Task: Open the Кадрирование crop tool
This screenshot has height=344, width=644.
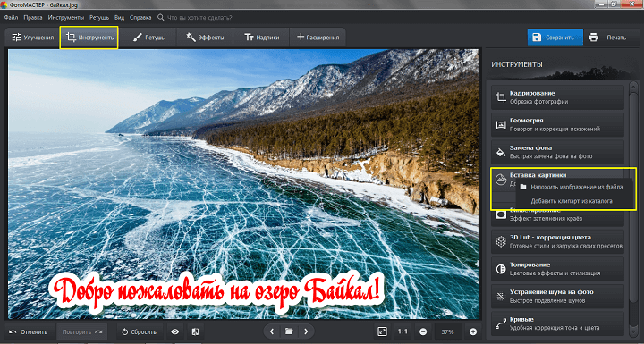Action: click(557, 97)
